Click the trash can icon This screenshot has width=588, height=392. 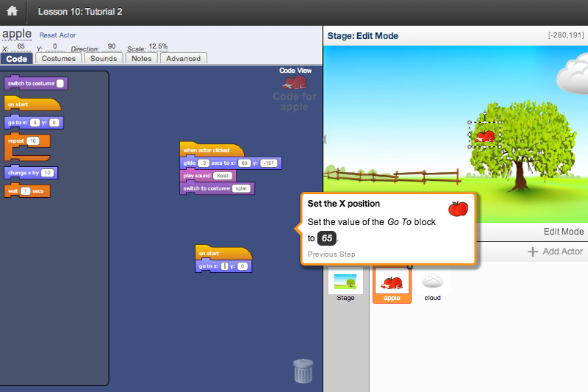(x=303, y=371)
